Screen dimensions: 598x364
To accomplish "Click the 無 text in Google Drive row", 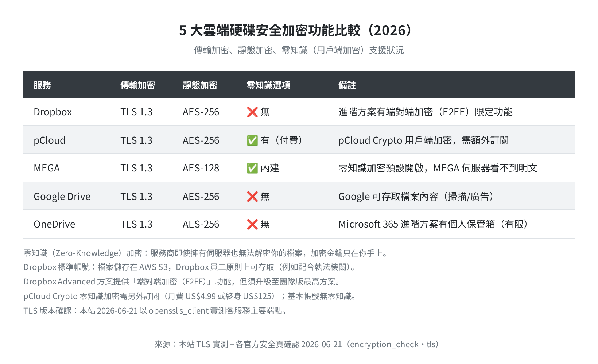I will point(265,197).
